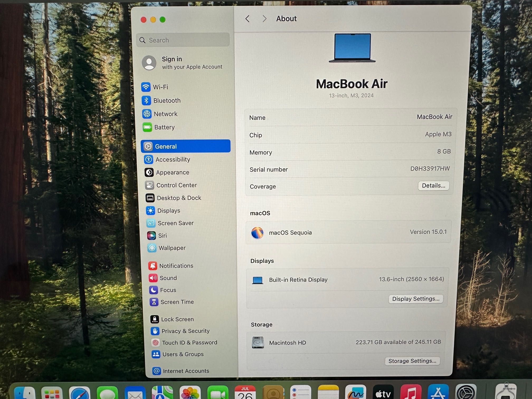Click the MacBook Air laptop image
Screen dimensions: 532x399
click(352, 48)
